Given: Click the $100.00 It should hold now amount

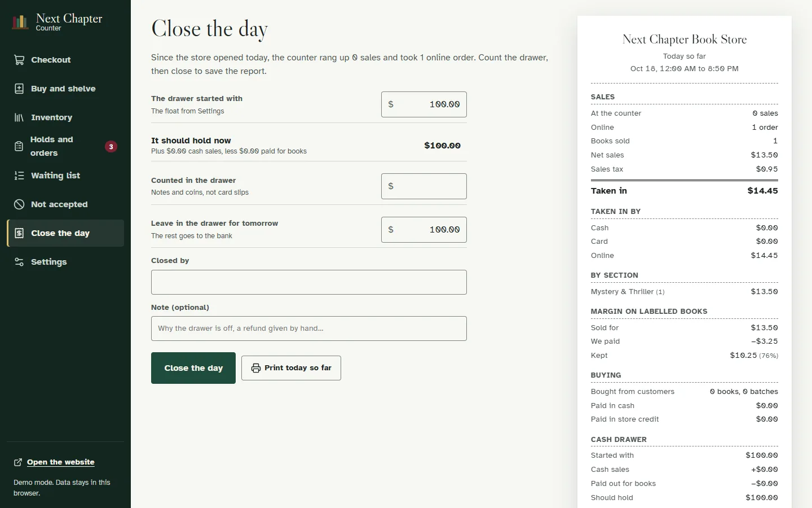Looking at the screenshot, I should [x=443, y=146].
